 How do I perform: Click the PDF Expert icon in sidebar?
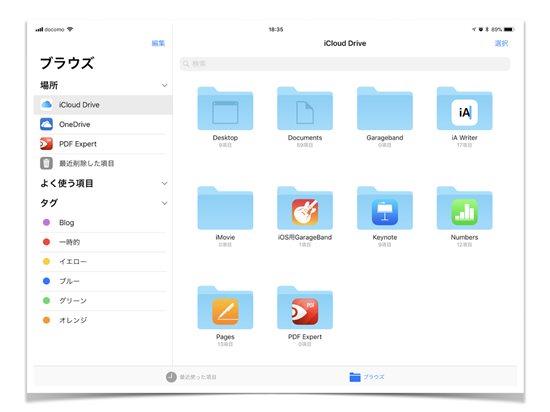pos(46,144)
